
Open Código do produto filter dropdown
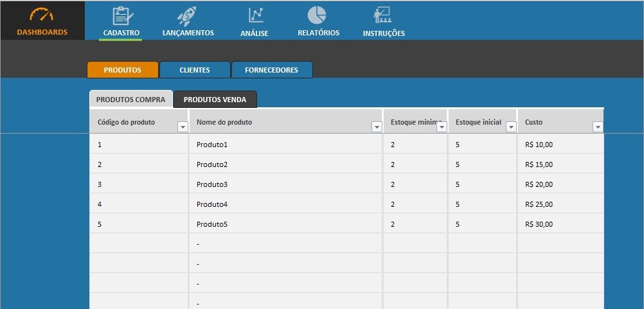183,127
